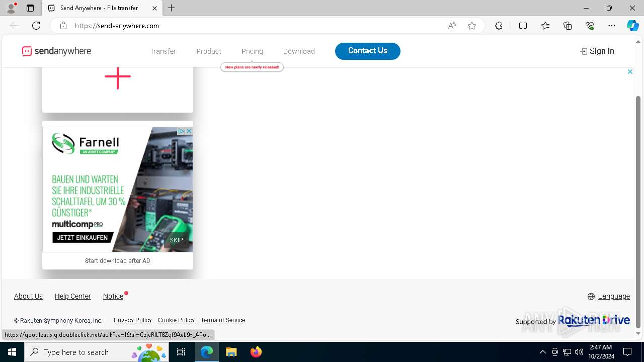
Task: Click the network icon in tray
Action: coord(567,352)
